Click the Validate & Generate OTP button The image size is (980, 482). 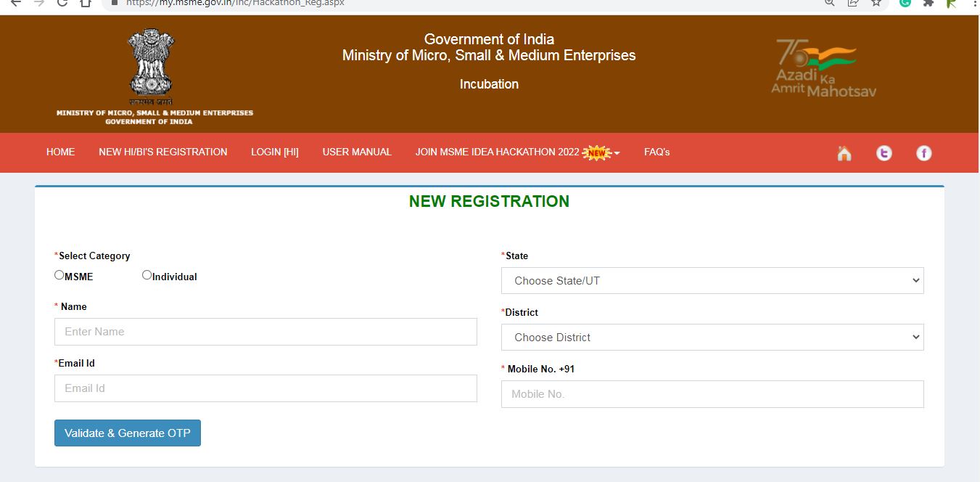point(127,433)
